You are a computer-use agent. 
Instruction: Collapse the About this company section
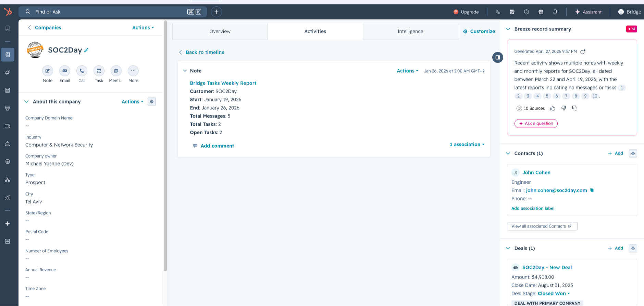26,101
